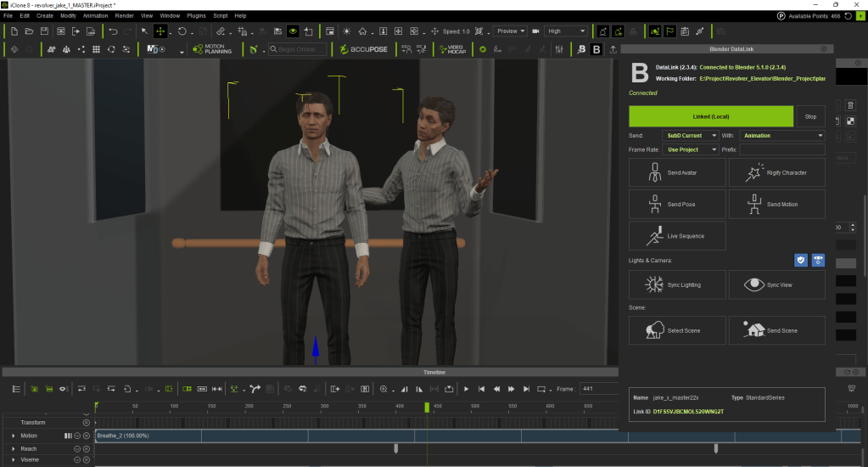Click the timeline zoom magnifier icon
The image size is (868, 467).
point(384,389)
